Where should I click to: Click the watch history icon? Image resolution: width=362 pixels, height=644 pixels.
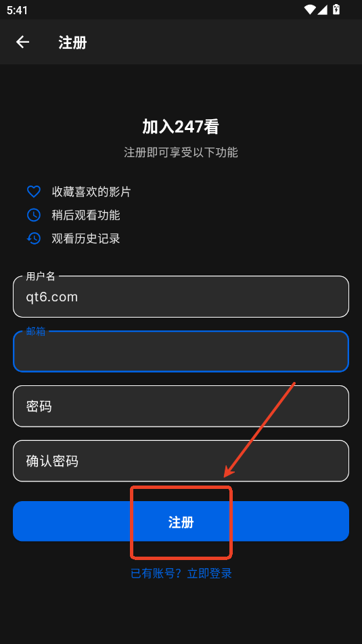[x=34, y=238]
